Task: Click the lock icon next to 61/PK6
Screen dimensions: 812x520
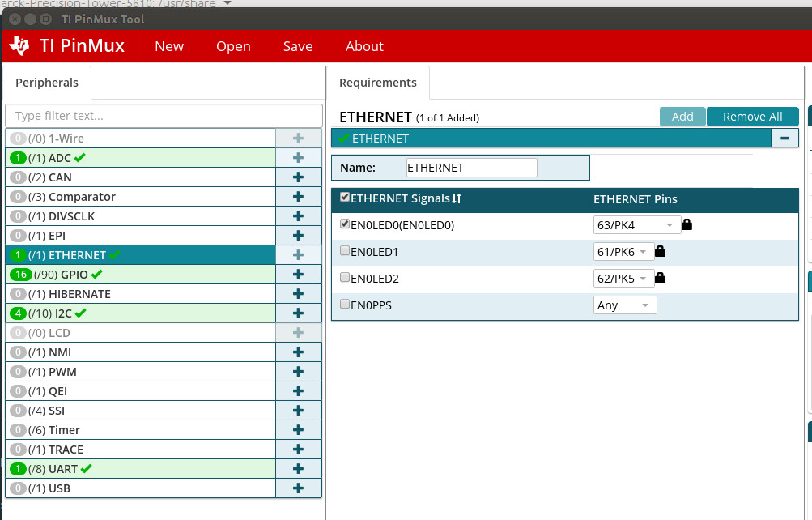Action: (x=661, y=250)
